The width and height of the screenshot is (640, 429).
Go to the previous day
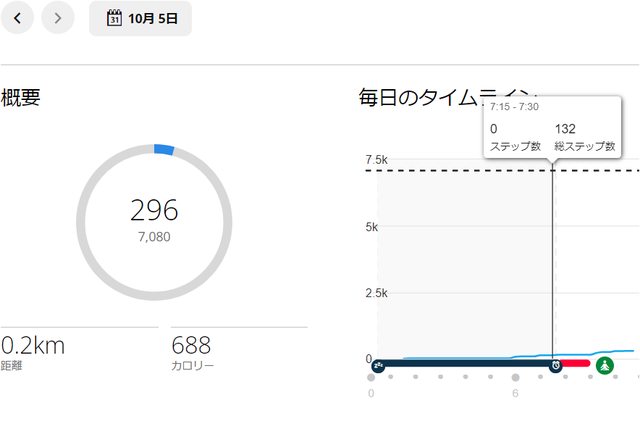(17, 17)
